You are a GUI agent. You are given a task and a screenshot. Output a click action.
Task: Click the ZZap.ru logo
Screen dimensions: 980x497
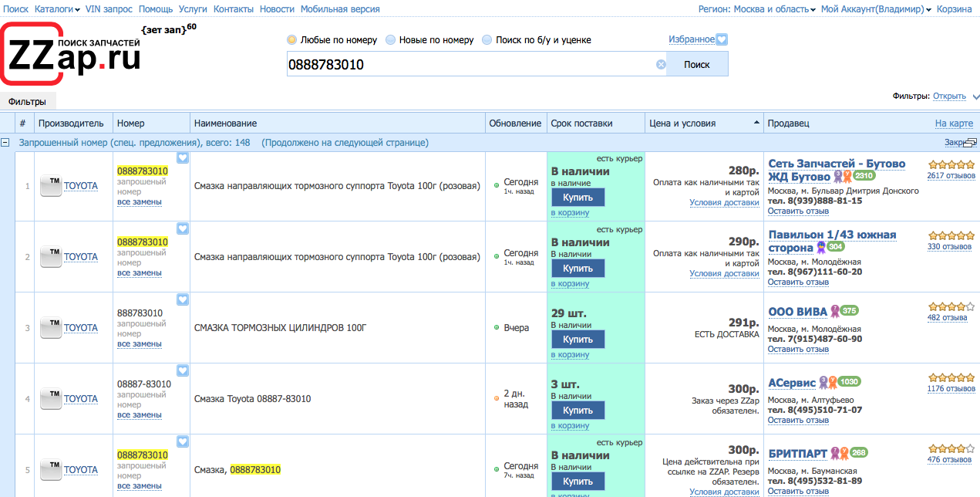click(x=71, y=54)
